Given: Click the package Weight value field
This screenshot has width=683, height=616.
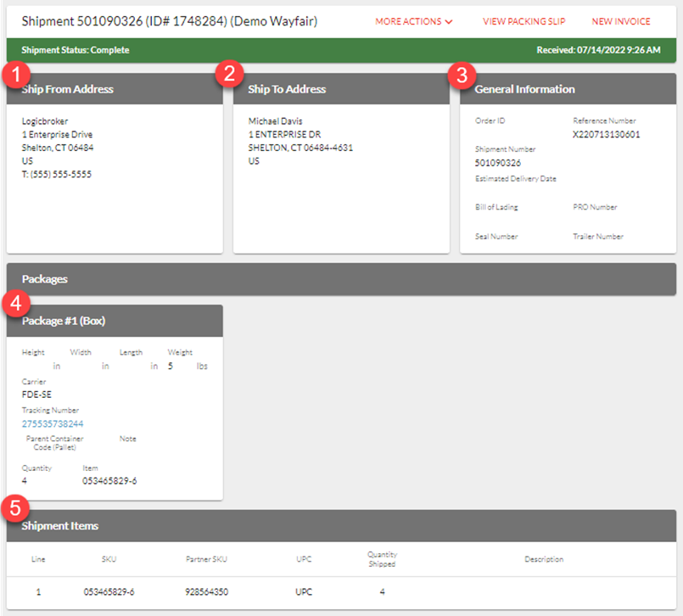Looking at the screenshot, I should (x=171, y=367).
